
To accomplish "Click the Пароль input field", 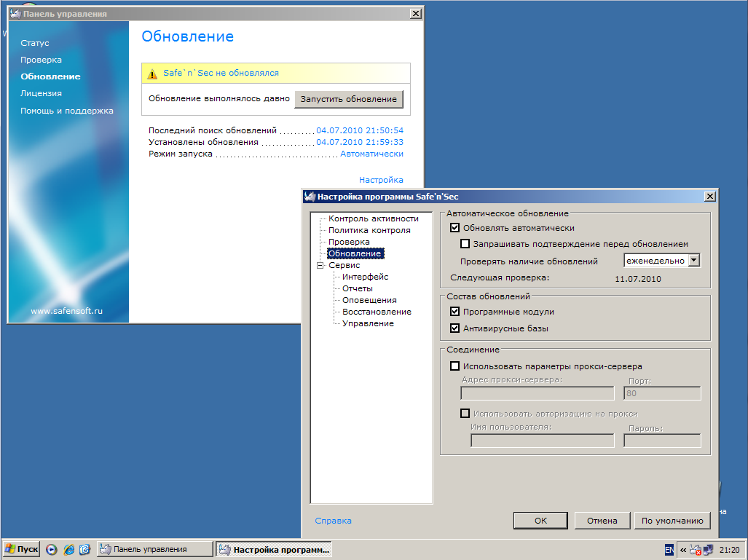I will (x=662, y=441).
